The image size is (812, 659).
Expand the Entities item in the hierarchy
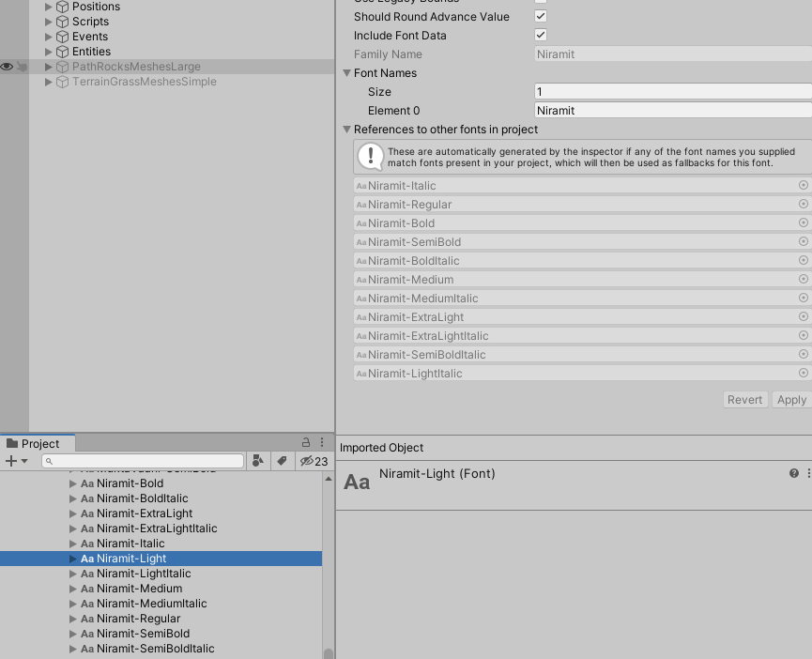[x=48, y=52]
